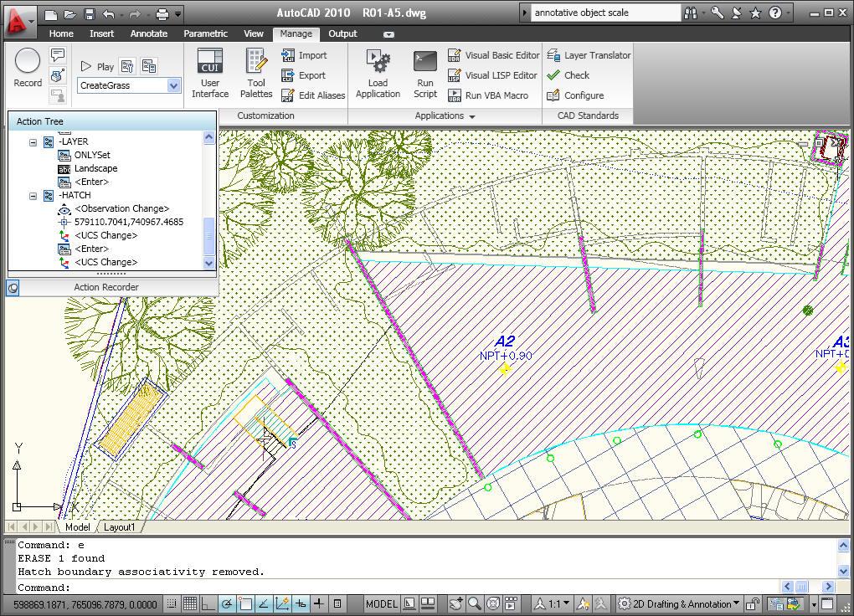Viewport: 854px width, 616px height.
Task: Open the CreateGrass macro dropdown
Action: point(174,85)
